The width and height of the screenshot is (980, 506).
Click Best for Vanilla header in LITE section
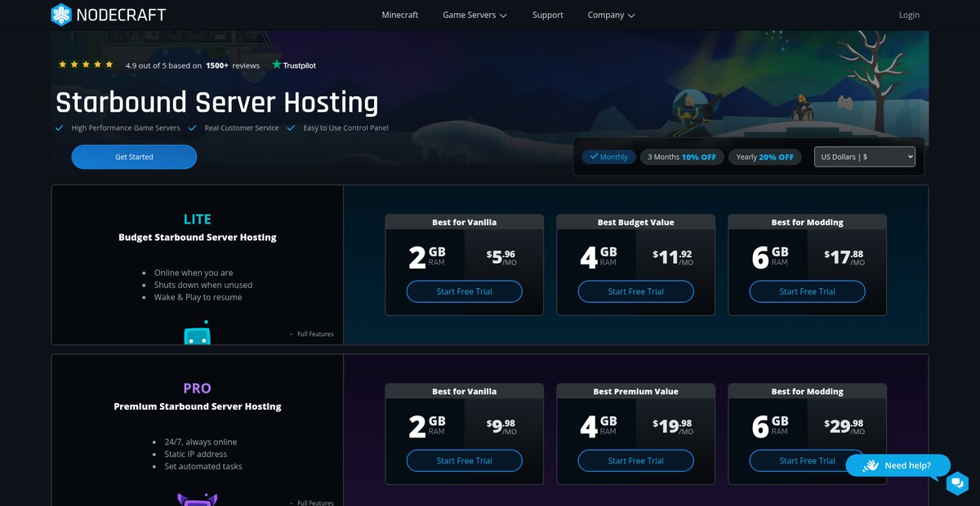coord(465,222)
